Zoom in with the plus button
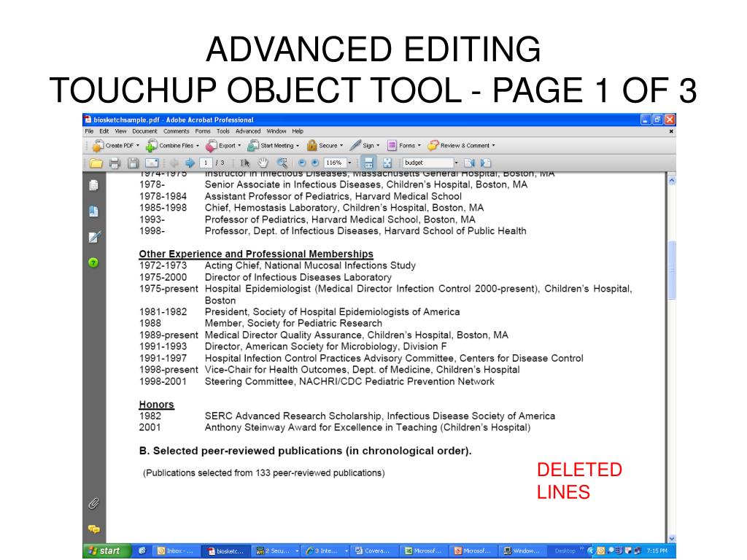747x560 pixels. pyautogui.click(x=315, y=163)
